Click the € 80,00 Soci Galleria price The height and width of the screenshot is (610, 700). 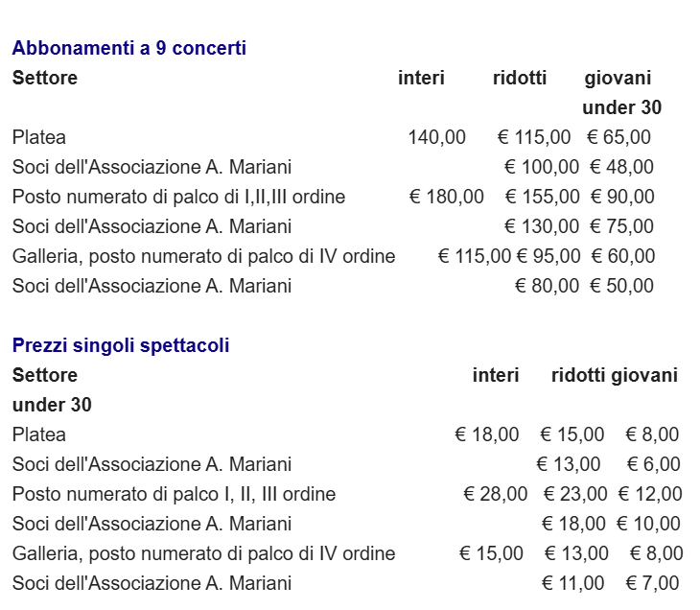click(547, 286)
